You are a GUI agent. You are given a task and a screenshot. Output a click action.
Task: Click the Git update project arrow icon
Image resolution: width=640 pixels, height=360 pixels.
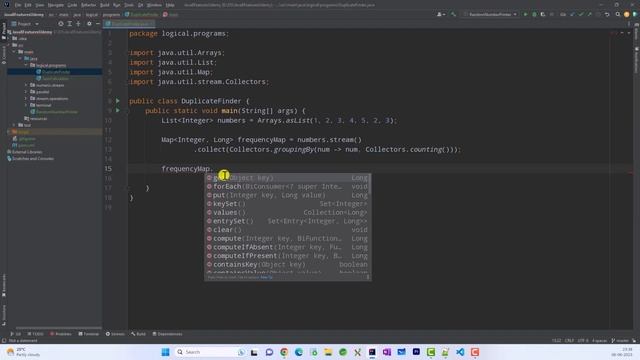(572, 14)
